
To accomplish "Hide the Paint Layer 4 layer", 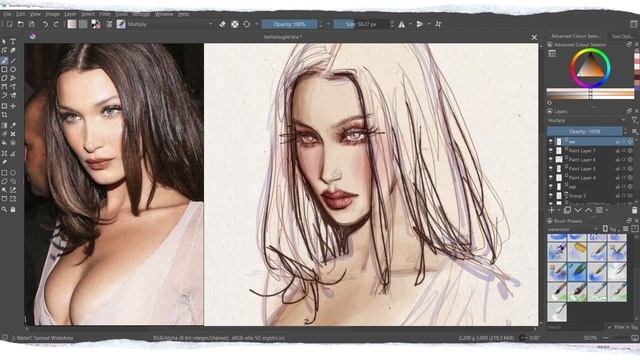I will tap(551, 178).
